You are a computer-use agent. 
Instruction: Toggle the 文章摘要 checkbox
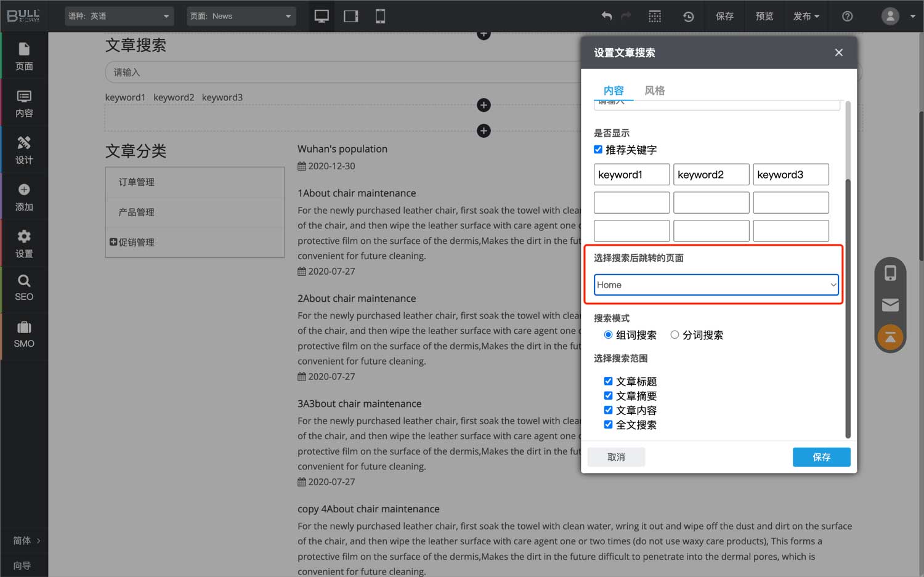tap(608, 396)
